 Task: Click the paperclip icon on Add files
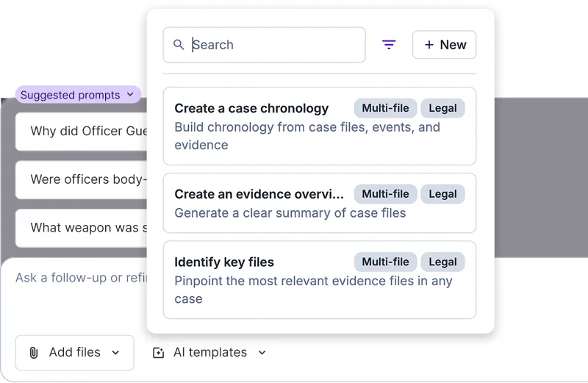point(34,353)
